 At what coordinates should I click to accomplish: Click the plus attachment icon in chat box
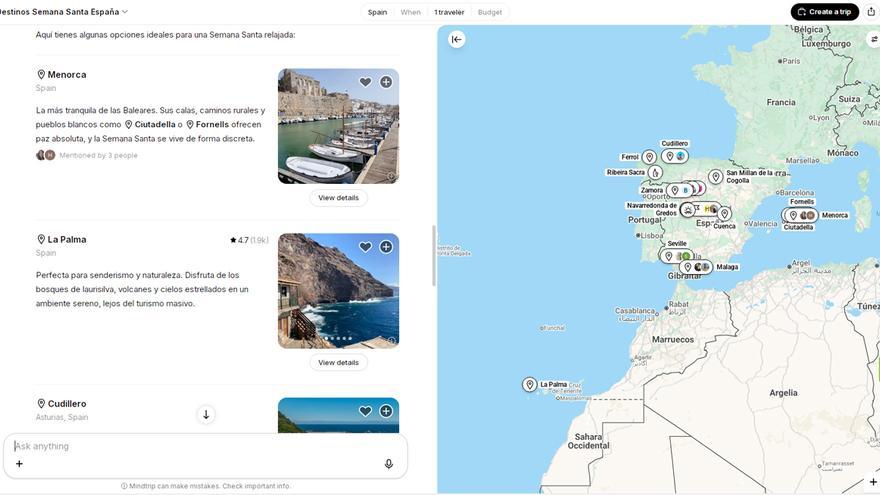19,464
